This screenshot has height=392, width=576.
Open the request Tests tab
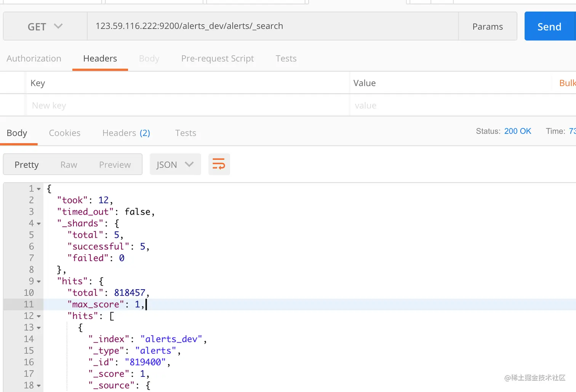click(x=286, y=58)
